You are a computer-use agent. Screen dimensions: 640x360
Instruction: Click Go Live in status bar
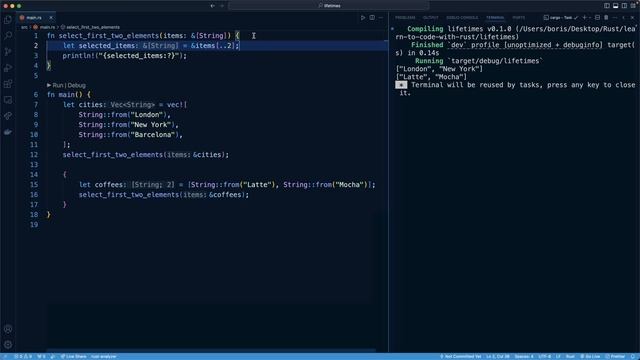tap(590, 356)
